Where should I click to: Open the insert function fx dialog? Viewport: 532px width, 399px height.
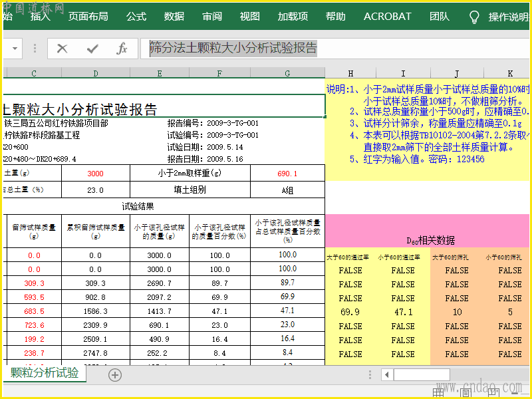(x=122, y=49)
